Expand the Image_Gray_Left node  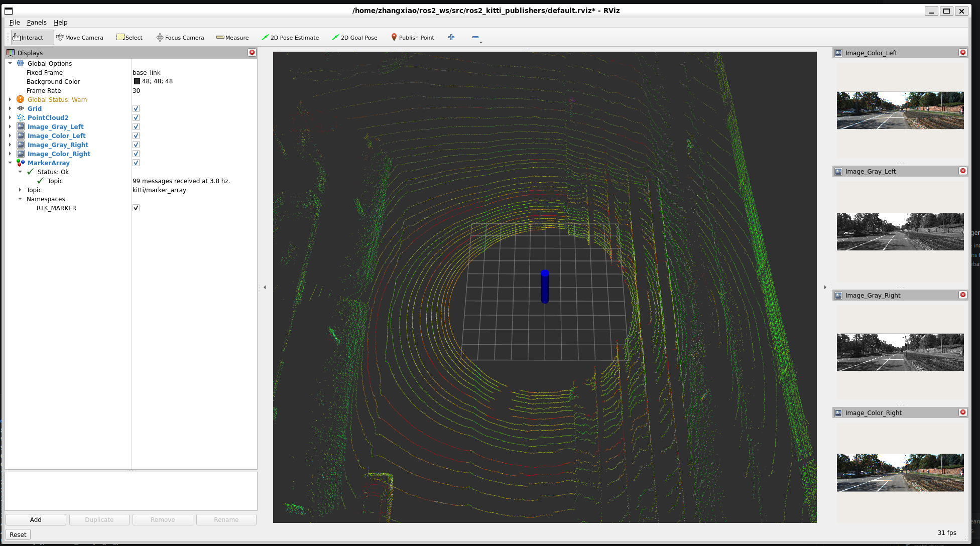pos(10,126)
